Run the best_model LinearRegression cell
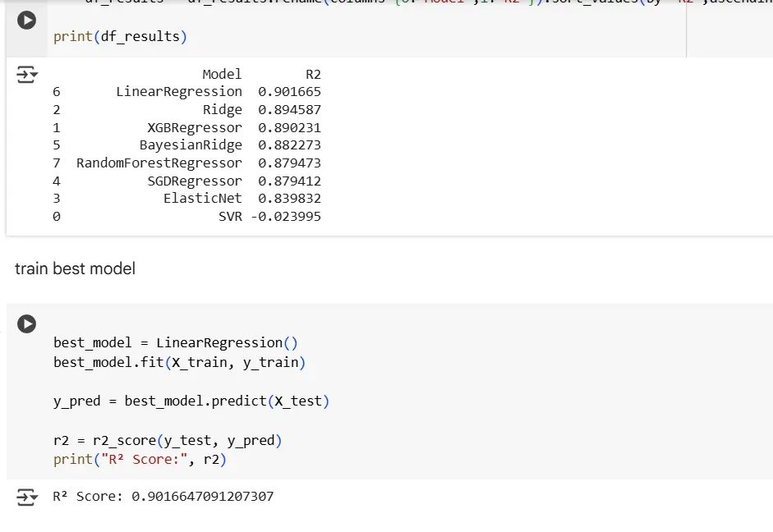 pos(27,323)
